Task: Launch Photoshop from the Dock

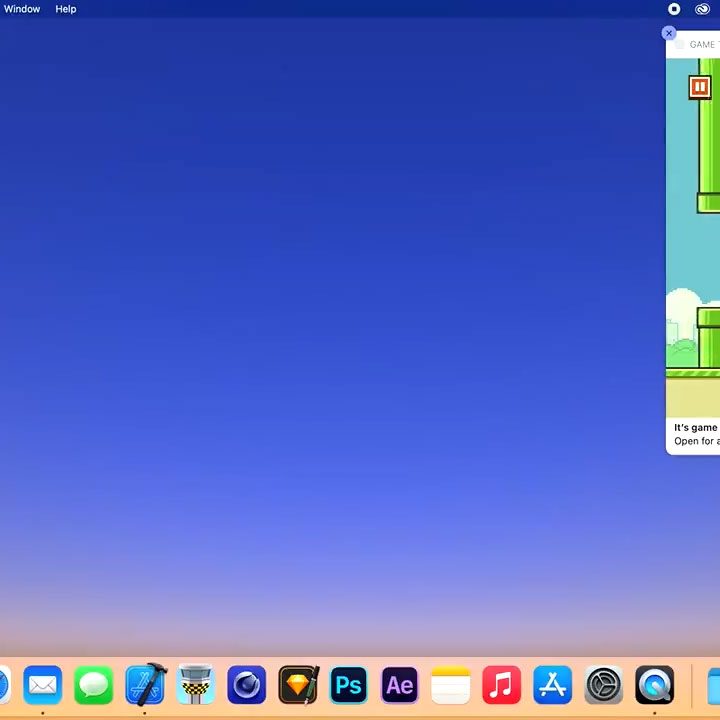Action: [349, 685]
